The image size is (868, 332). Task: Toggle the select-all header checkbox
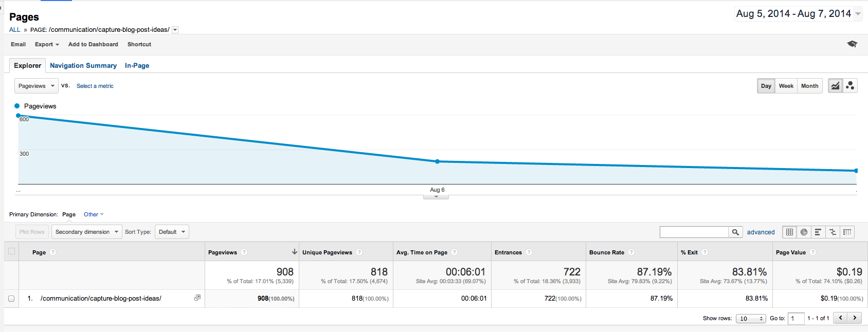tap(11, 252)
